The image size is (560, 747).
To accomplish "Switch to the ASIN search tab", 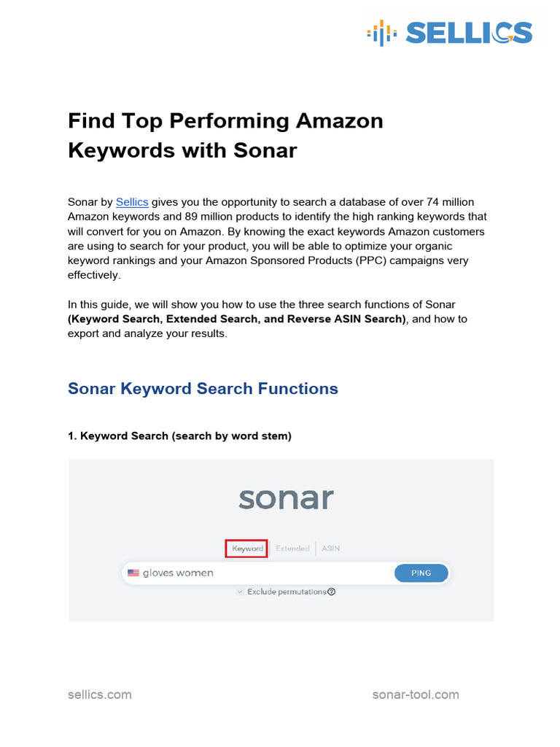I will pos(330,549).
